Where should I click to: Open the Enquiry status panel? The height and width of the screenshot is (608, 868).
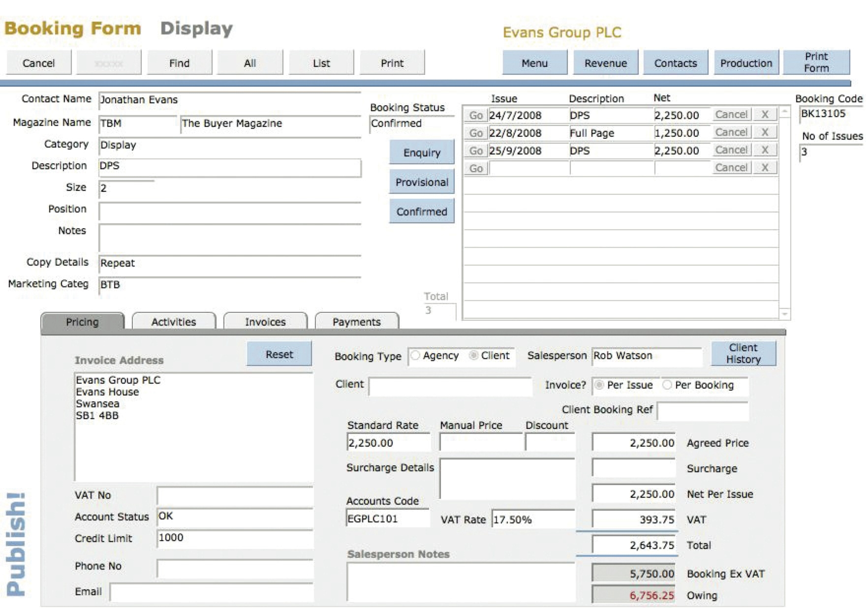[421, 152]
